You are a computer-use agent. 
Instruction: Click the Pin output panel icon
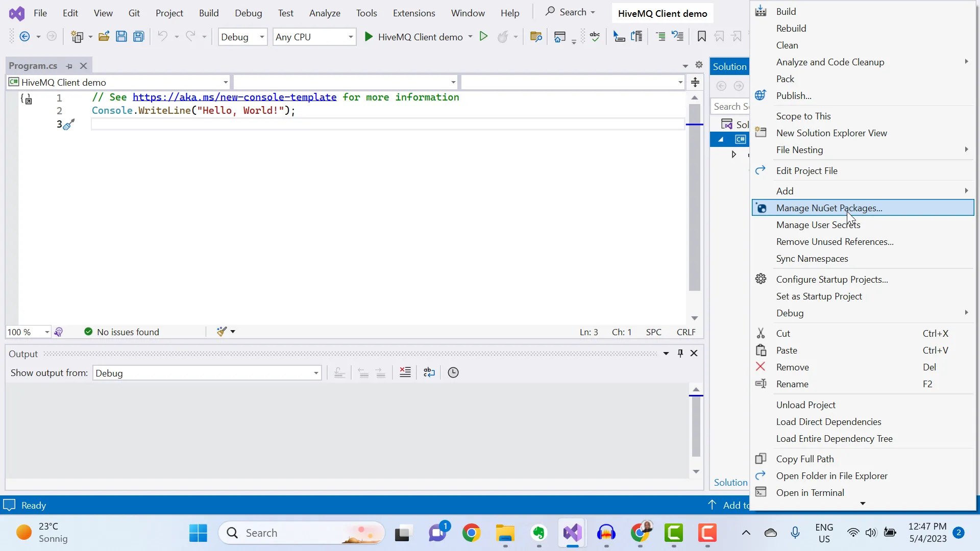pyautogui.click(x=680, y=353)
